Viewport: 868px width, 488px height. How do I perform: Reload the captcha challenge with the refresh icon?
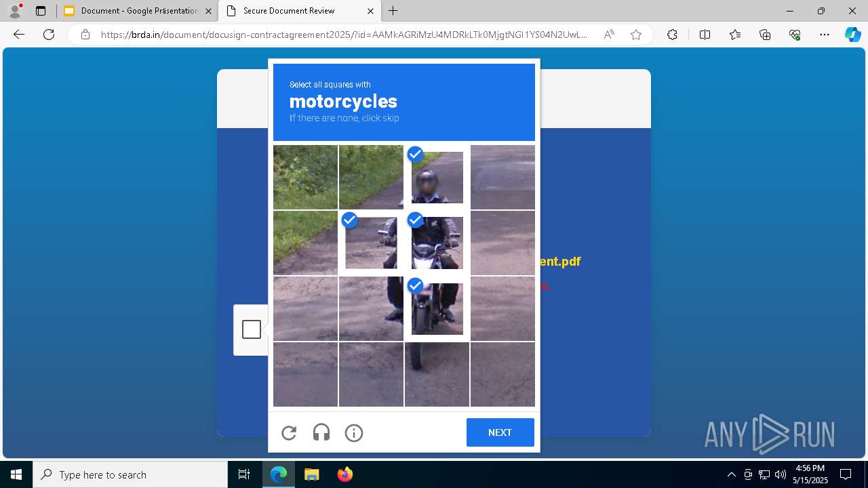289,432
